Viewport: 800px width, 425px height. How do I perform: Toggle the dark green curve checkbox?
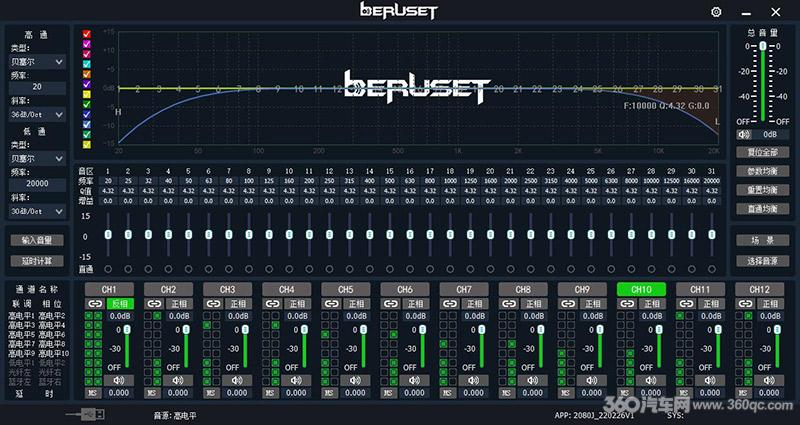pyautogui.click(x=87, y=105)
